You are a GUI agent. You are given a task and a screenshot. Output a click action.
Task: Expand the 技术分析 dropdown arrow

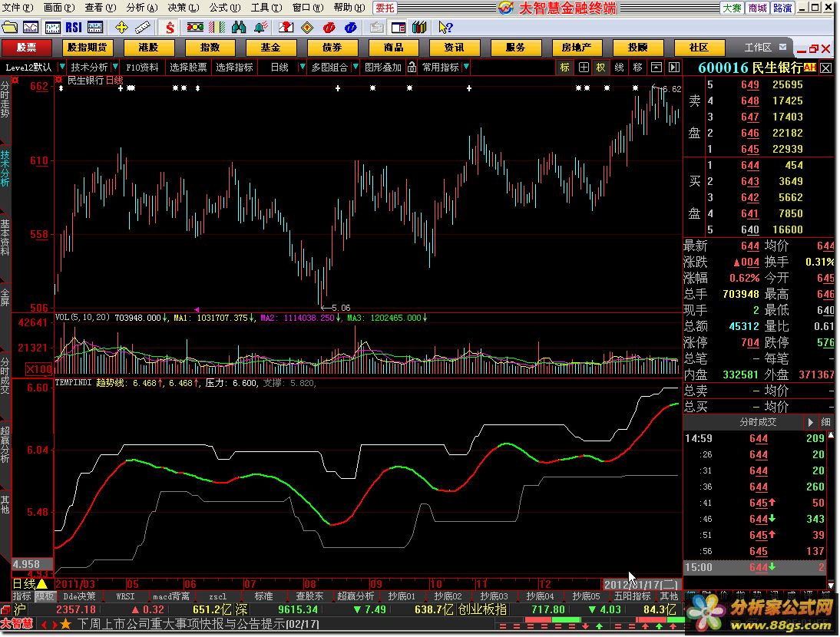tap(114, 67)
